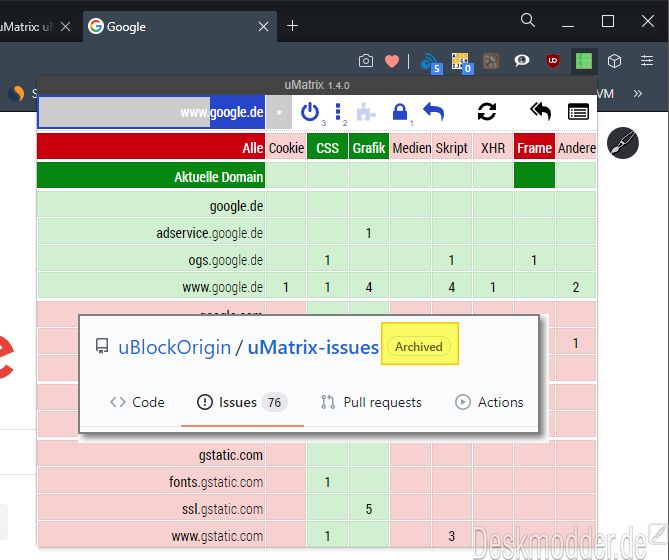
Task: Click the Archived badge
Action: tap(419, 346)
